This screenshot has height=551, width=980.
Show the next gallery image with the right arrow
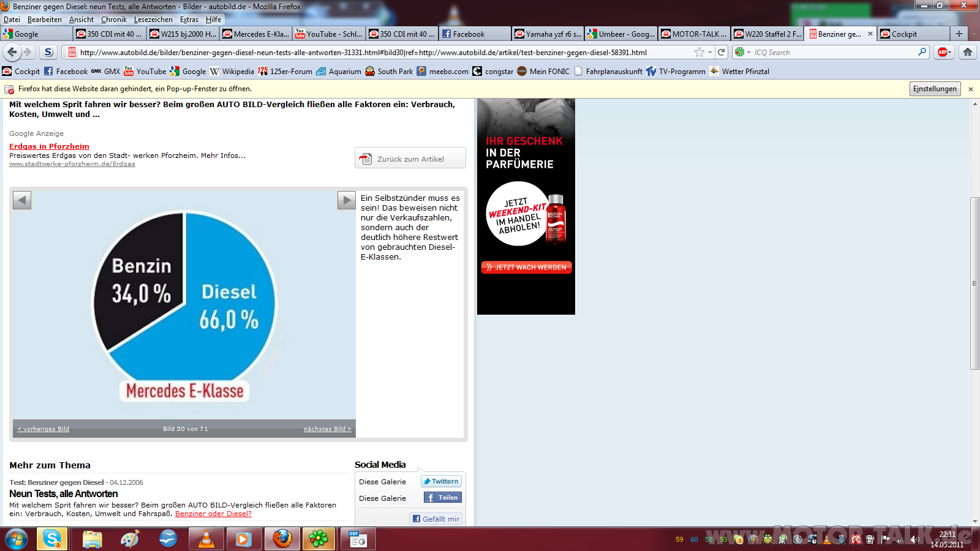(x=347, y=200)
